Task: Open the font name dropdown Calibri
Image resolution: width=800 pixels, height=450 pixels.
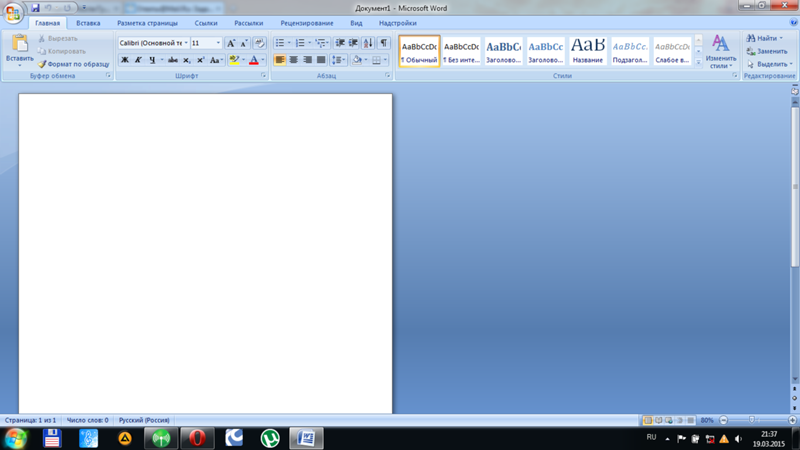Action: click(x=186, y=43)
